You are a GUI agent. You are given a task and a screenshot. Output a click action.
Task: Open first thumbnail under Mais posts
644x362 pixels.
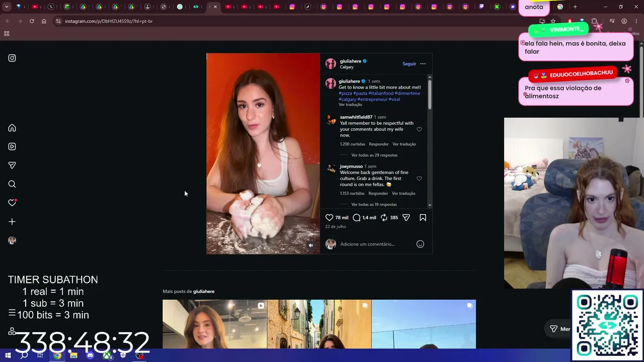coord(215,324)
